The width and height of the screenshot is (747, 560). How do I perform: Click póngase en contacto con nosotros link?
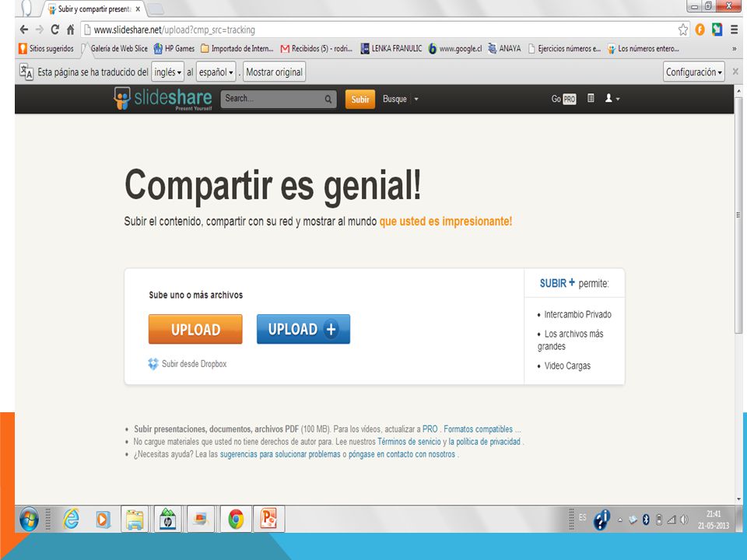[x=402, y=453]
